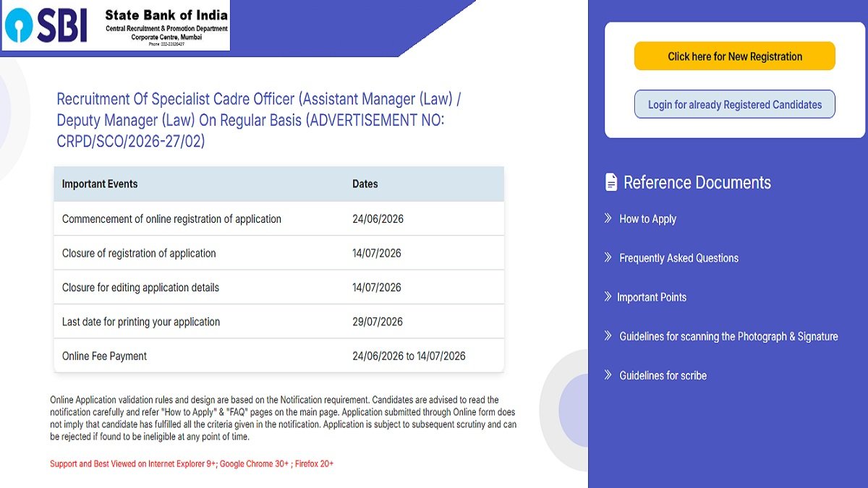
Task: Select Last date for printing your application
Action: click(141, 322)
